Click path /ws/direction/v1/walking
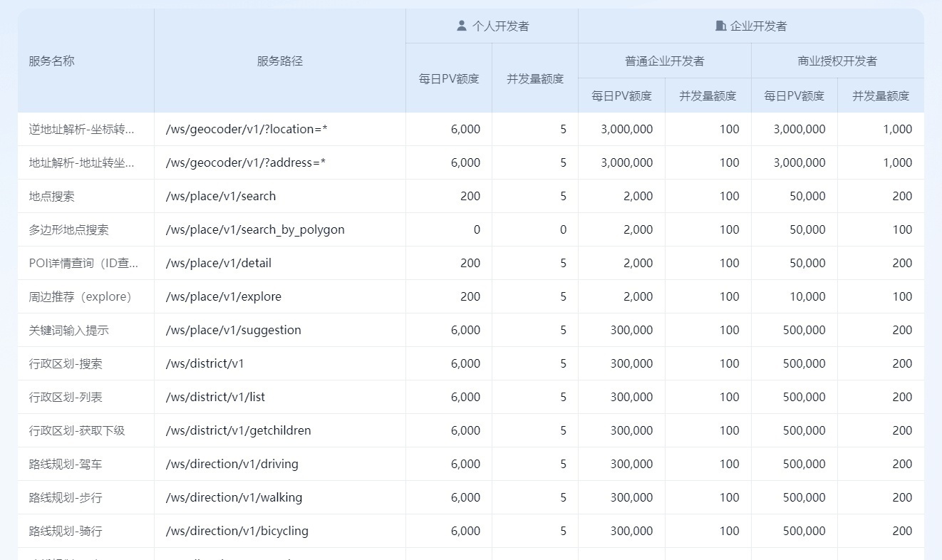This screenshot has height=560, width=942. pyautogui.click(x=234, y=497)
